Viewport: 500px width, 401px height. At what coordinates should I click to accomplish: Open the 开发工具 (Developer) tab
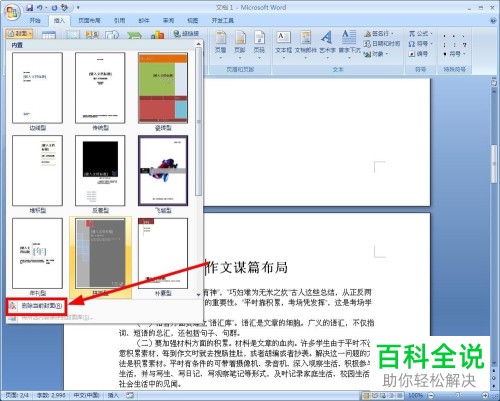(x=223, y=21)
